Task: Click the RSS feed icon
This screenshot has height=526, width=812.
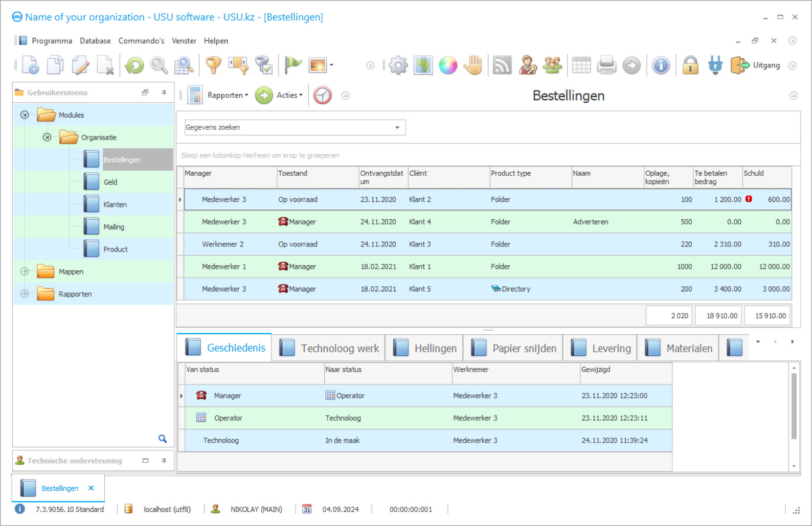Action: pyautogui.click(x=502, y=65)
